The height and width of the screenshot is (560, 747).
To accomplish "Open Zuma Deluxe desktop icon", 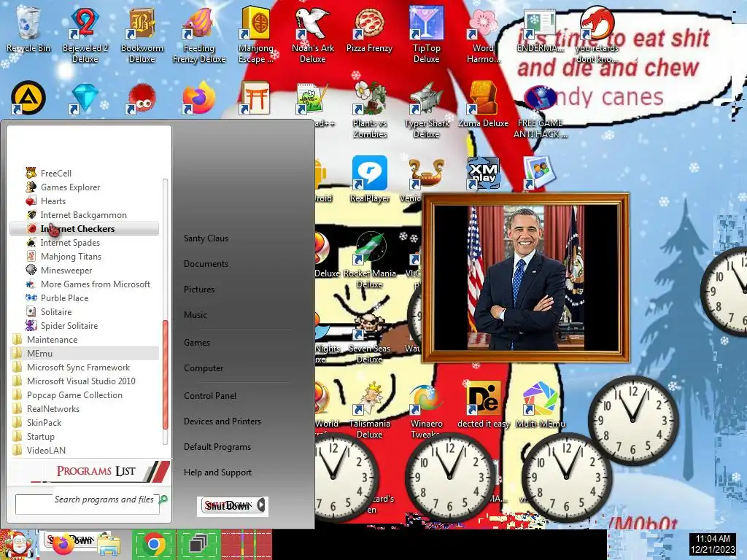I will tap(483, 105).
